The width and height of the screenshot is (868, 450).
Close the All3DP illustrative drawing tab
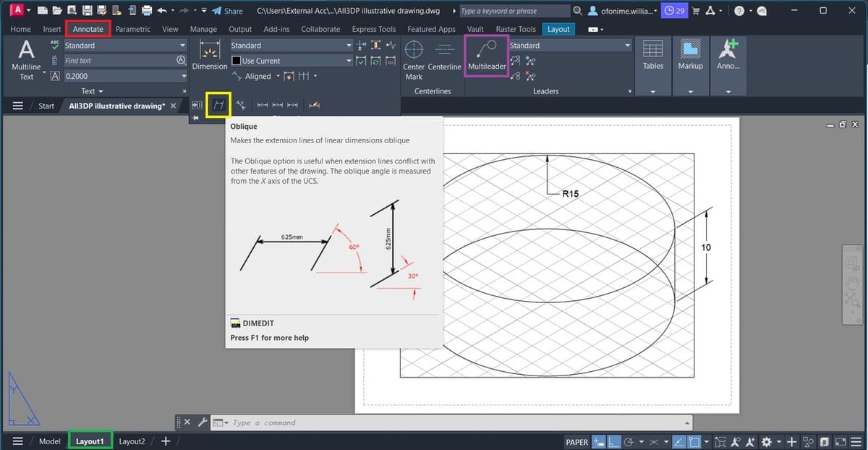(x=173, y=106)
